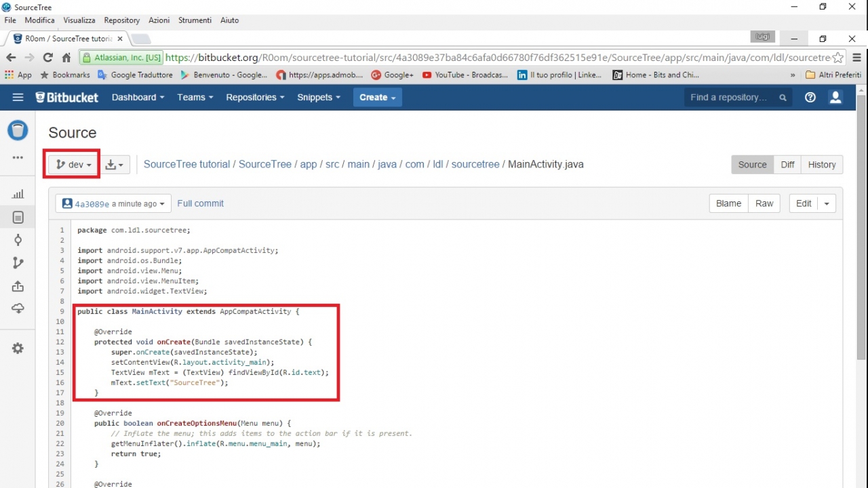Open the download dropdown next to the branch
This screenshot has width=868, height=488.
[x=115, y=165]
